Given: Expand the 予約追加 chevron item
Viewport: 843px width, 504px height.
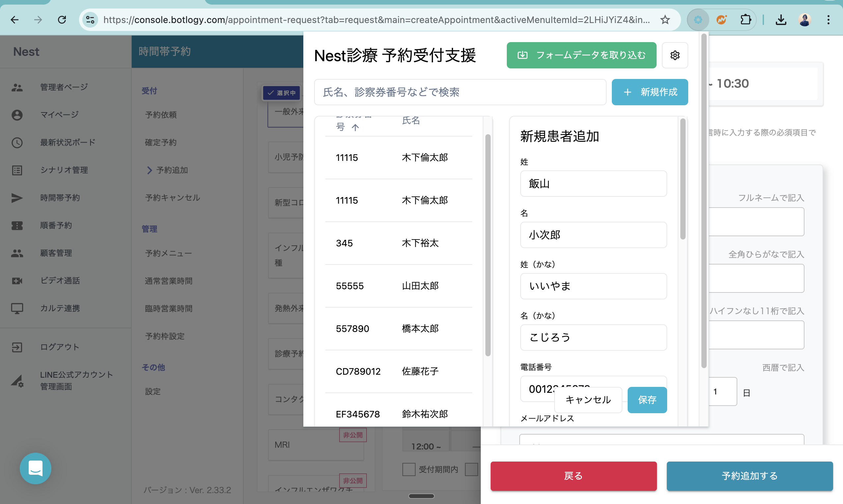Looking at the screenshot, I should pyautogui.click(x=149, y=170).
